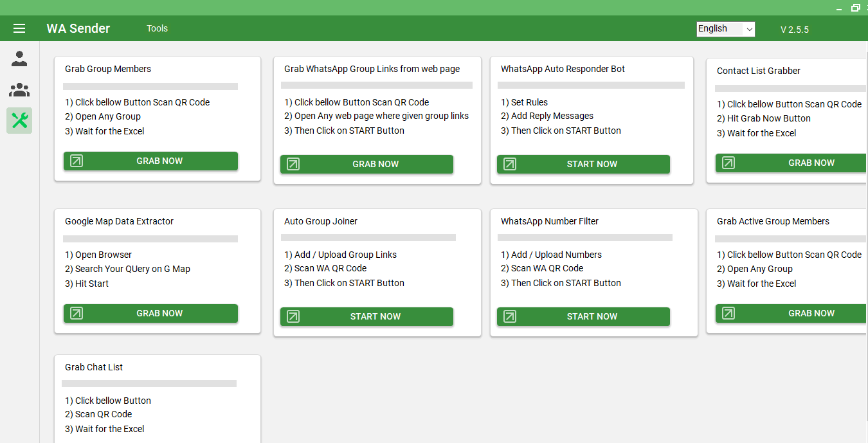The width and height of the screenshot is (868, 443).
Task: Click '1) Set Rules' text
Action: click(525, 102)
